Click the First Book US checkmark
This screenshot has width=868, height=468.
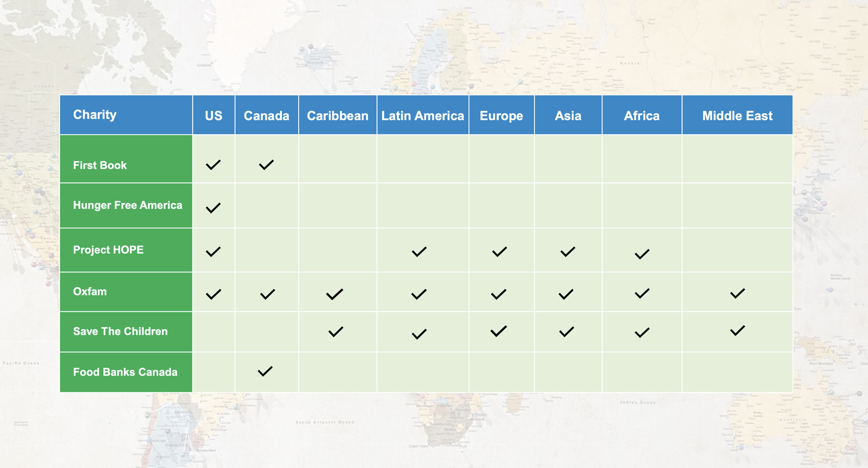[213, 165]
